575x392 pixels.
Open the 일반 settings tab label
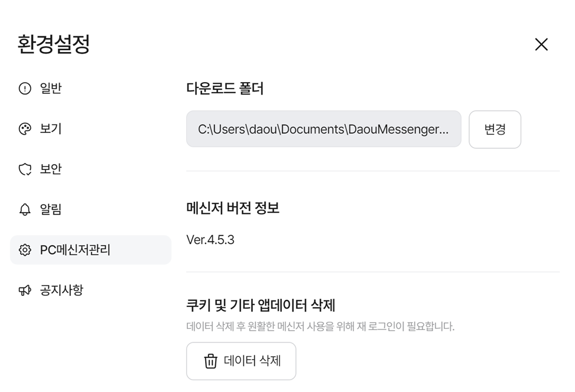(51, 89)
